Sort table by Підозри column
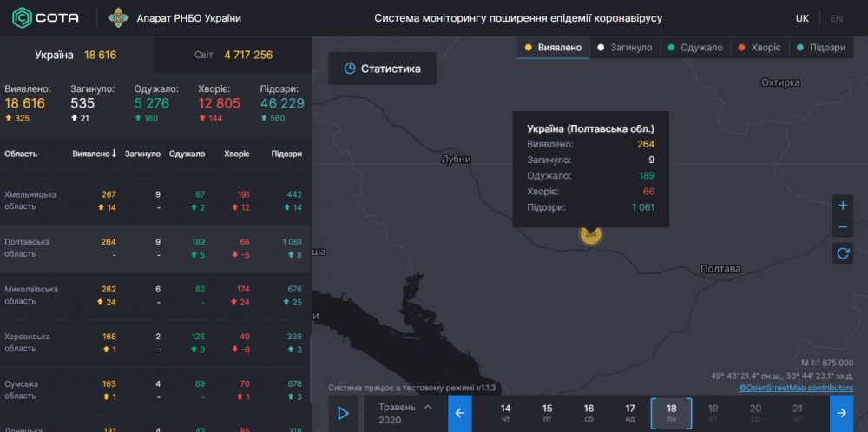This screenshot has height=432, width=868. pyautogui.click(x=286, y=154)
